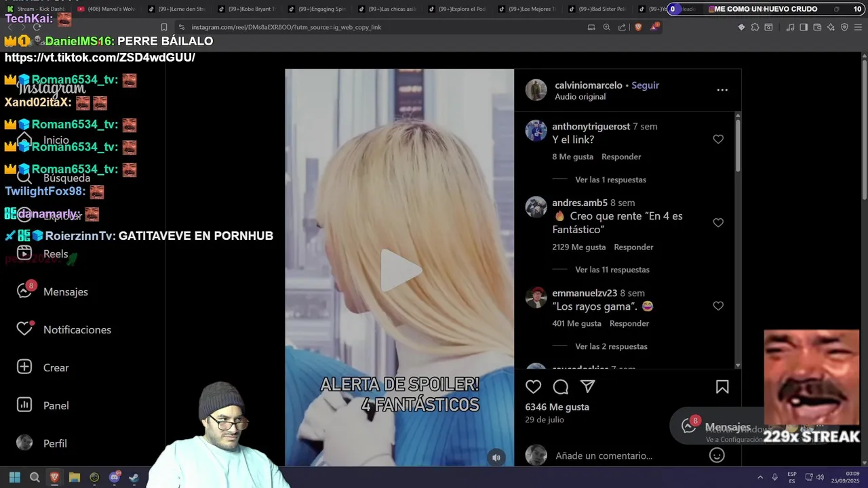Like the reel with the heart icon
The width and height of the screenshot is (868, 488).
click(x=534, y=387)
